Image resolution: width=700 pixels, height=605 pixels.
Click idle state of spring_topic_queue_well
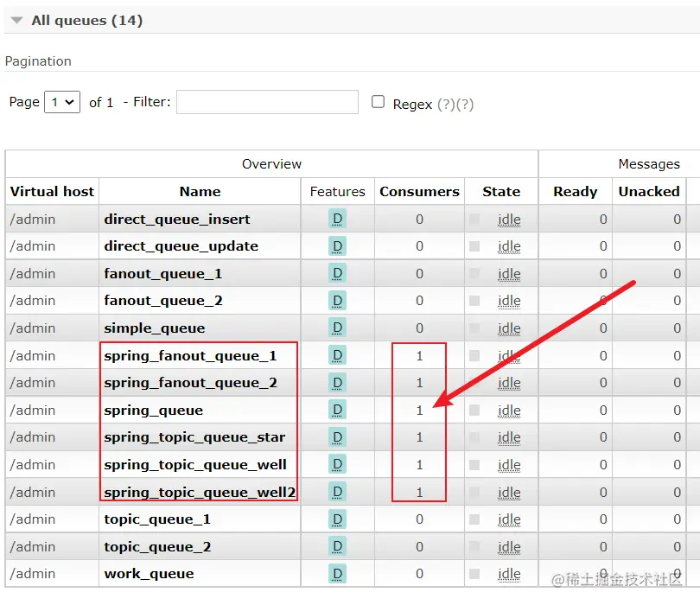(509, 465)
